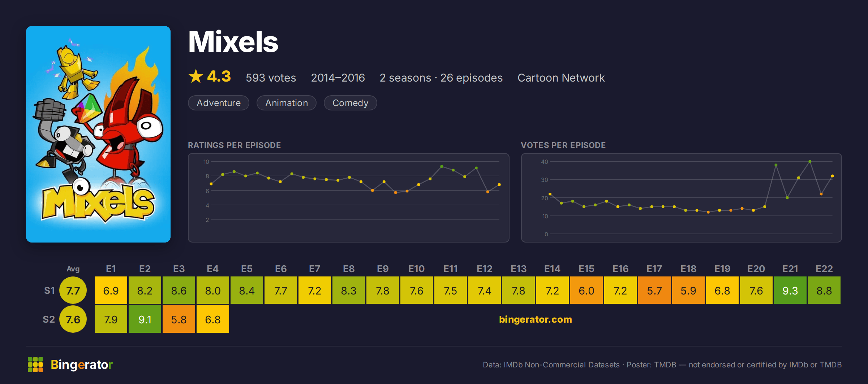868x384 pixels.
Task: Click the Bingerator brand name text
Action: (82, 365)
